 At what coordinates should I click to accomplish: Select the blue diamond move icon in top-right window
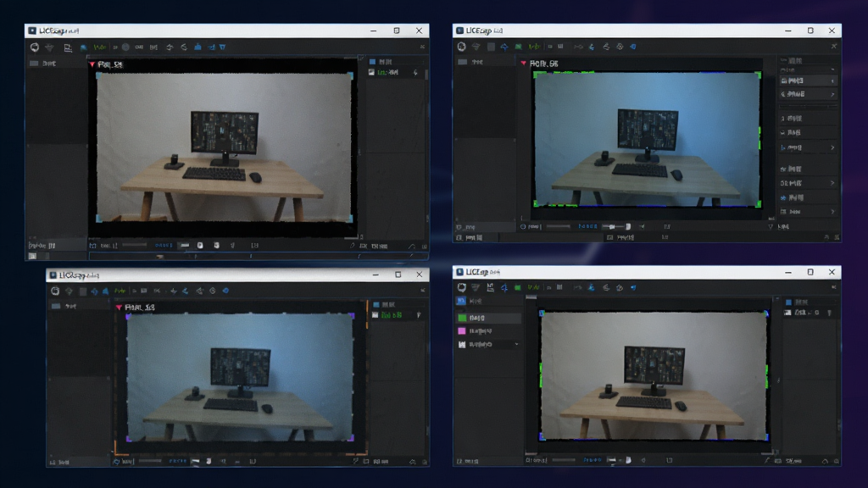504,47
